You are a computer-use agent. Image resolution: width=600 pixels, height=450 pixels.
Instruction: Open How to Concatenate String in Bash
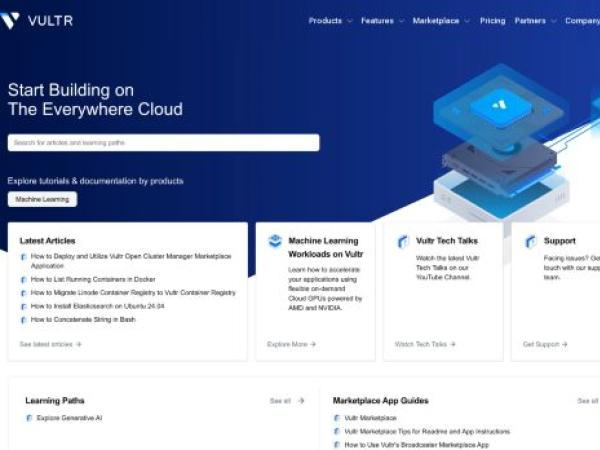(83, 320)
